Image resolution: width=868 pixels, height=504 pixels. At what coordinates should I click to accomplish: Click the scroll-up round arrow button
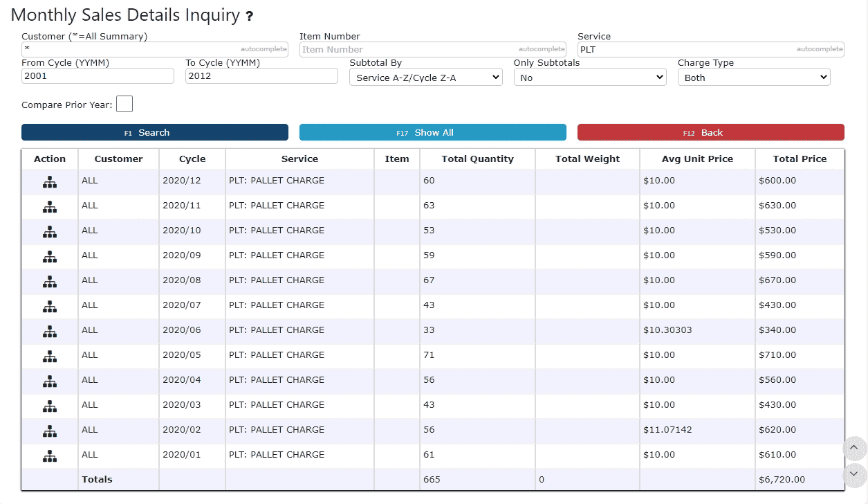point(853,449)
